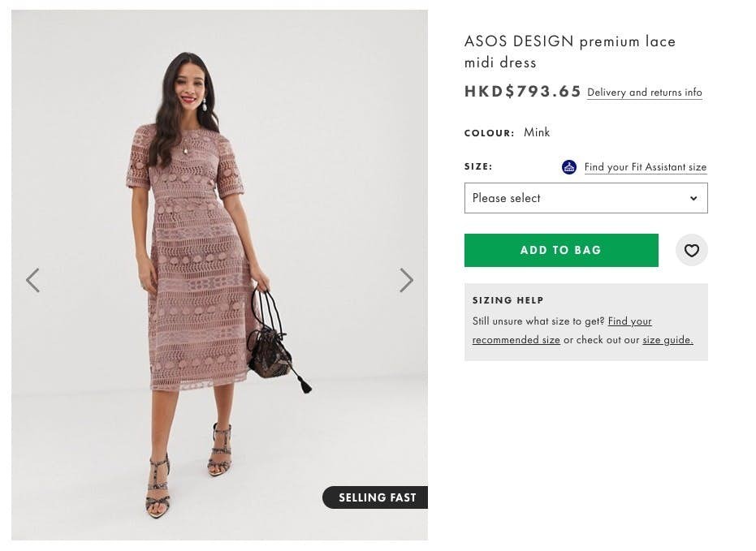756x551 pixels.
Task: Advance to the next product image
Action: [406, 281]
